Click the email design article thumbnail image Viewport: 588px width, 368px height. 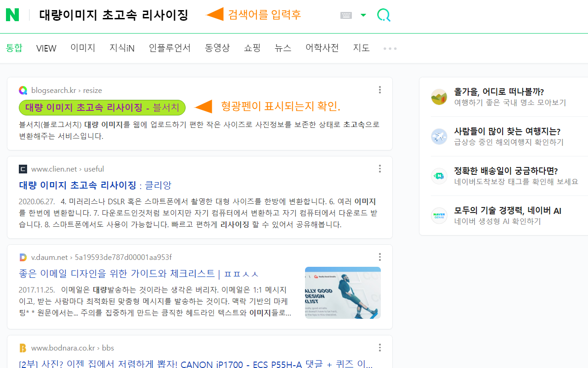(x=343, y=293)
